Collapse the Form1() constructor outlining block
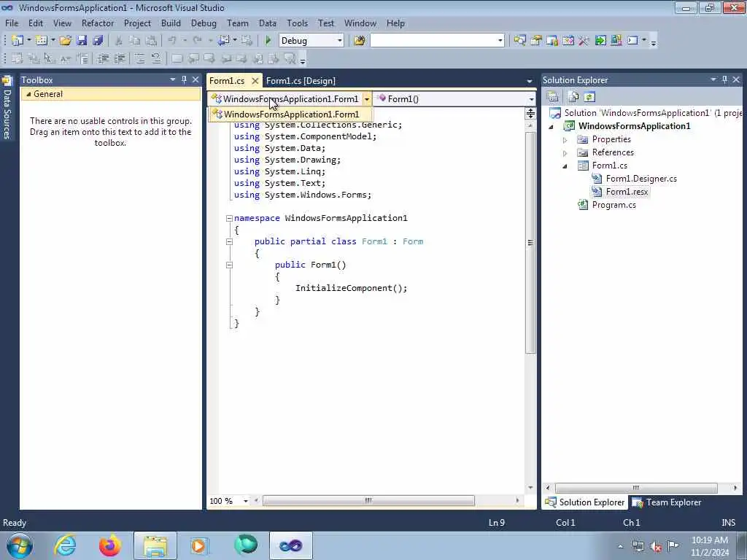Viewport: 747px width, 560px height. point(229,265)
